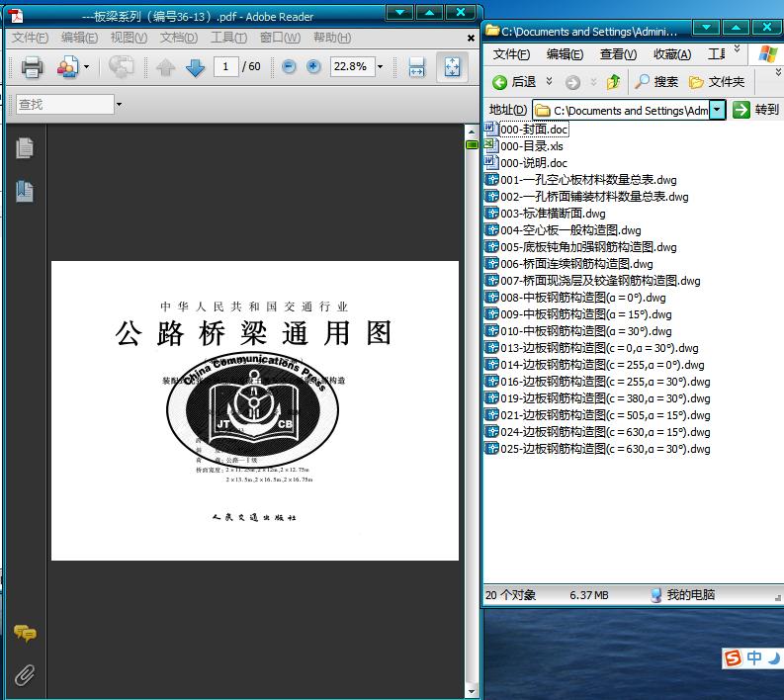Screen dimensions: 784x700
Task: Open the Find options dropdown arrow
Action: point(119,105)
